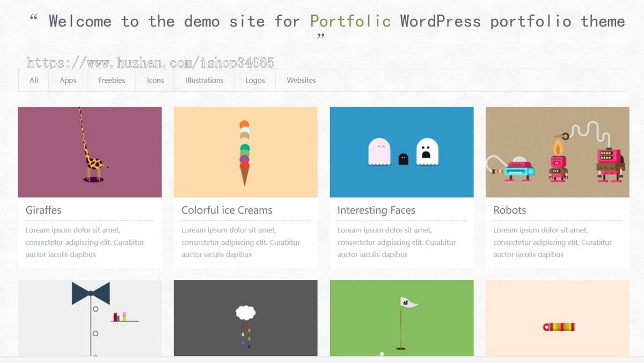Click the description text under Robots

point(553,242)
